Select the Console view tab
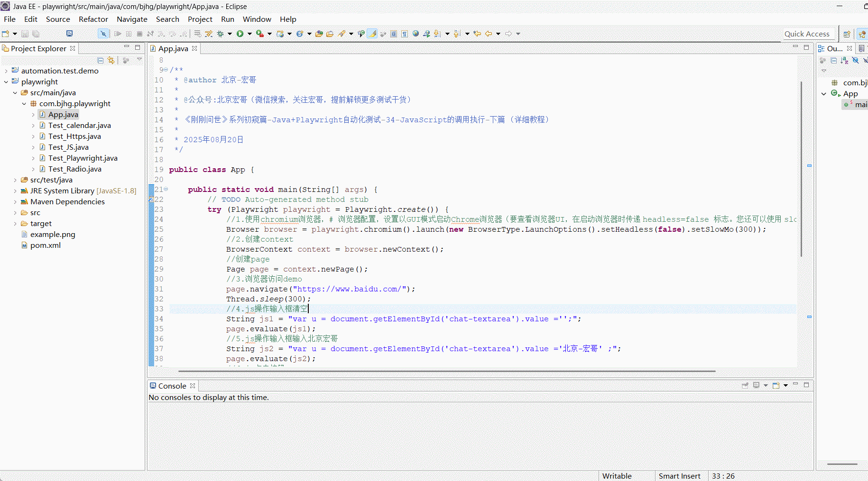Viewport: 868px width, 481px height. [x=172, y=386]
